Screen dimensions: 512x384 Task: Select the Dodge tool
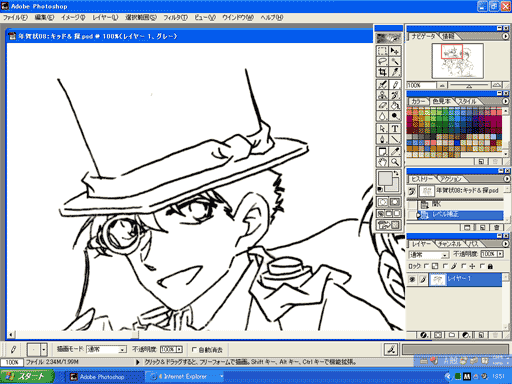[x=395, y=116]
